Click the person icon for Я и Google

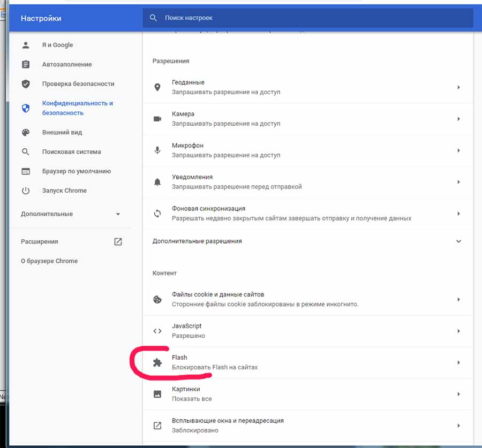26,45
